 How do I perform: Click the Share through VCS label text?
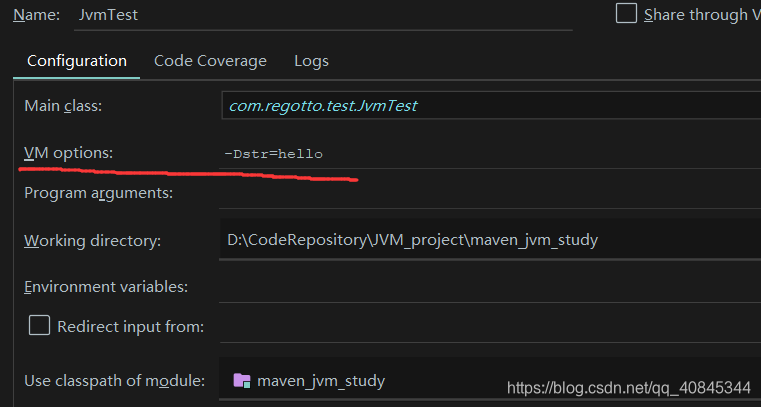tap(702, 15)
